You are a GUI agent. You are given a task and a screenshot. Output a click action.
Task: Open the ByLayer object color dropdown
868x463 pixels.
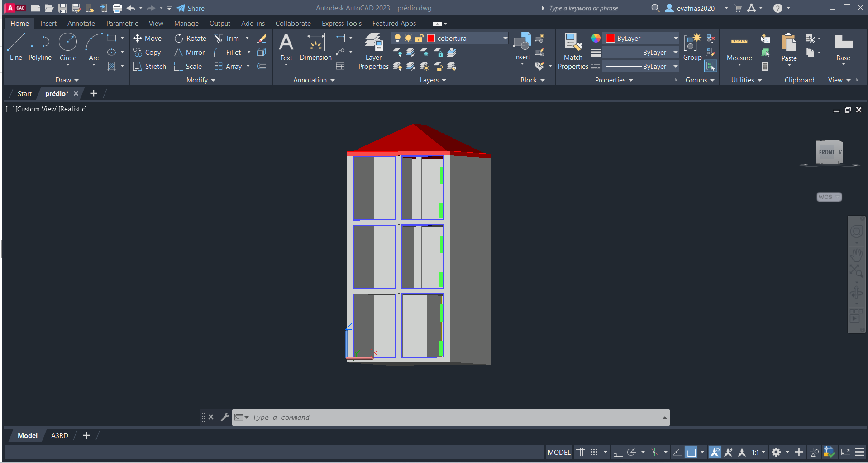[675, 39]
